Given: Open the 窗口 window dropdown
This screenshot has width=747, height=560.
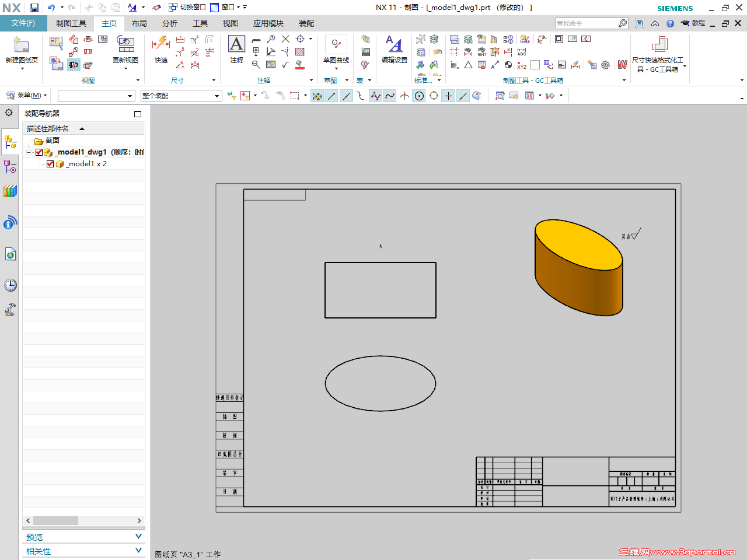Looking at the screenshot, I should (x=229, y=8).
